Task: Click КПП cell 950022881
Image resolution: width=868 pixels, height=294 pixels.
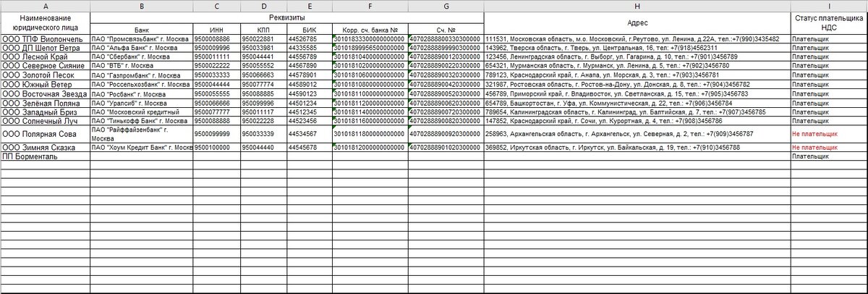Action: point(264,38)
